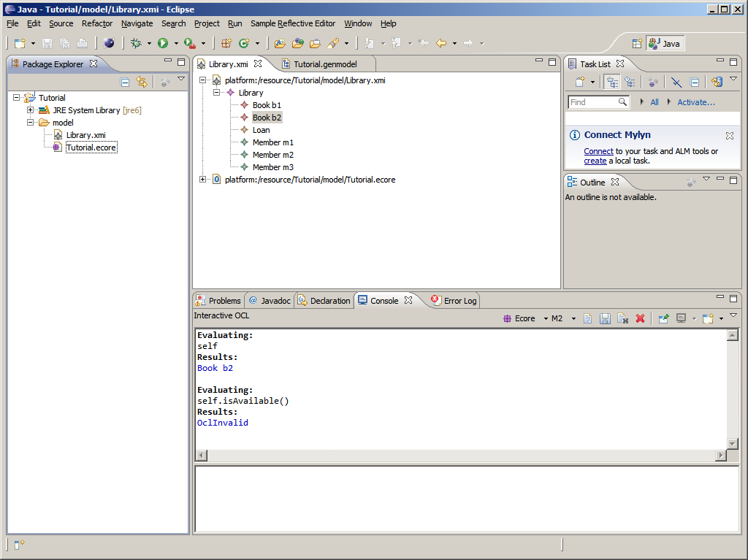Click the New Java Class icon
This screenshot has height=560, width=748.
click(244, 43)
